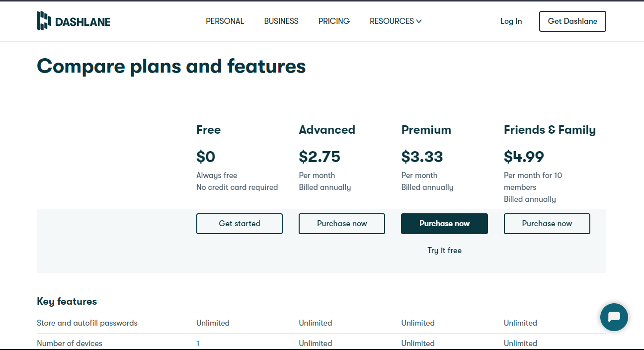Click the Always free text

click(x=217, y=175)
